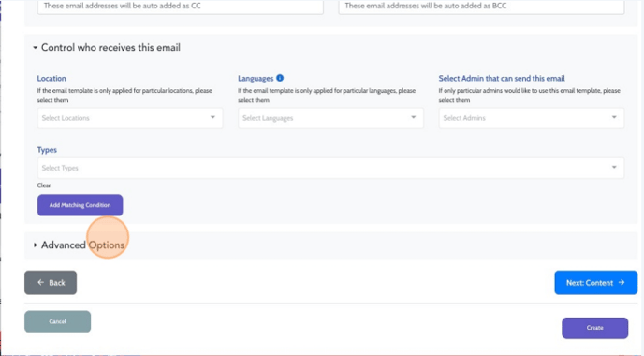Screen dimensions: 644x356
Task: Open the Select Types dropdown
Action: click(330, 168)
